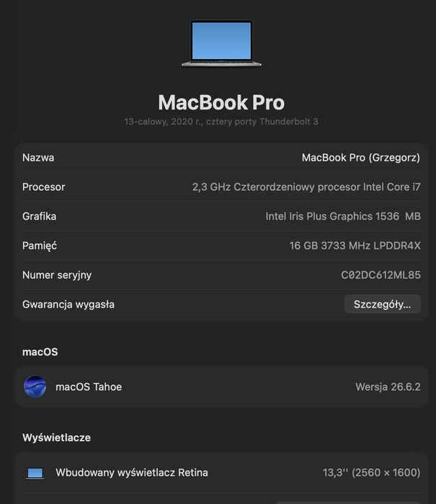
Task: Click the MacBook Pro laptop image
Action: [x=221, y=43]
